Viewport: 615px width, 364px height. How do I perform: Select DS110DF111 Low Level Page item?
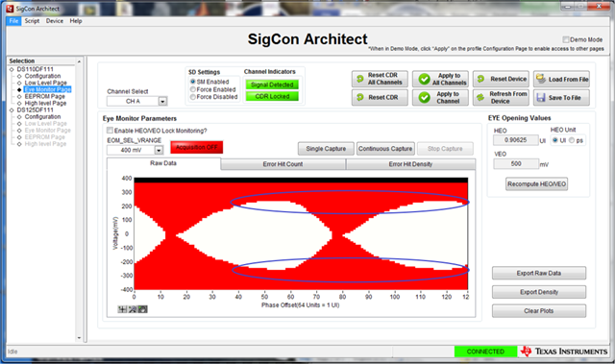pyautogui.click(x=46, y=83)
